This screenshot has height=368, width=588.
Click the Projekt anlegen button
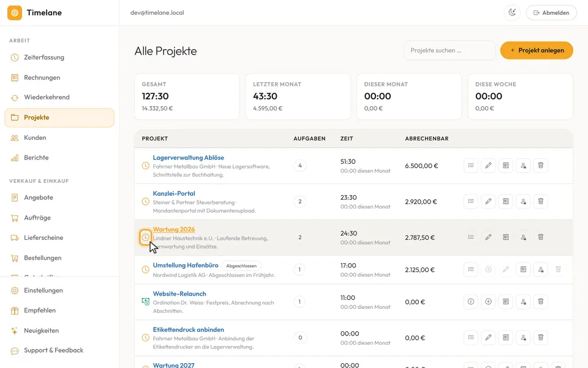click(x=537, y=50)
